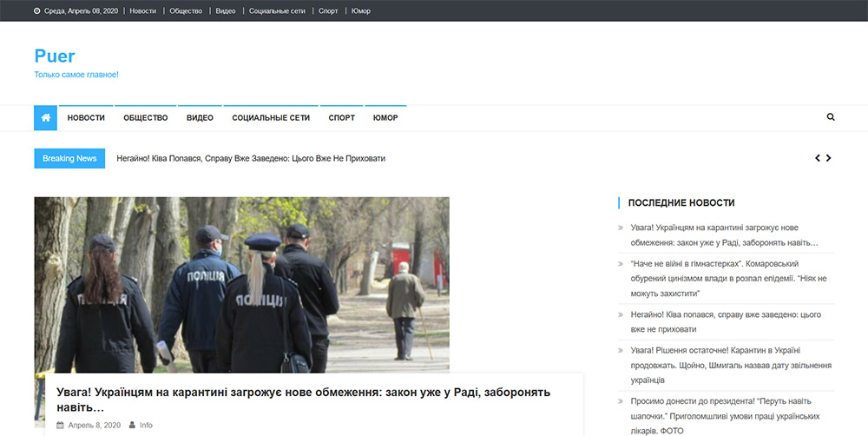
Task: Open sidebar news Негайно! Ківа попався
Action: point(726,322)
